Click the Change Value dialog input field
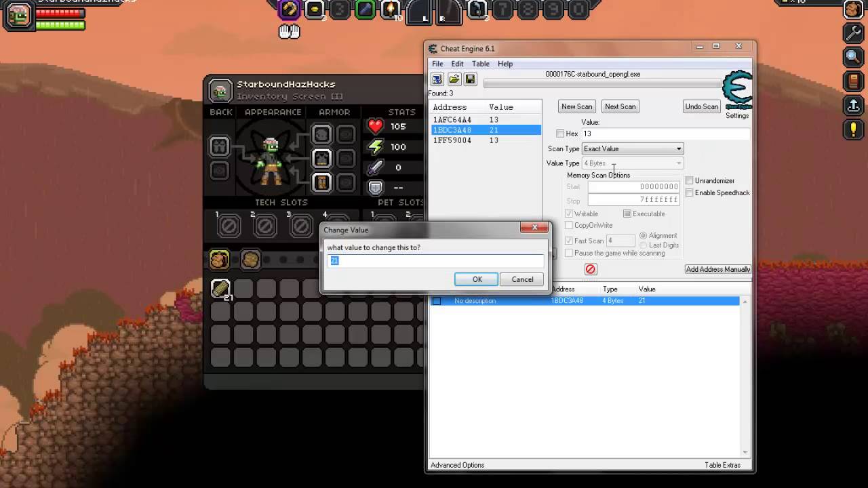This screenshot has height=488, width=868. pos(436,260)
